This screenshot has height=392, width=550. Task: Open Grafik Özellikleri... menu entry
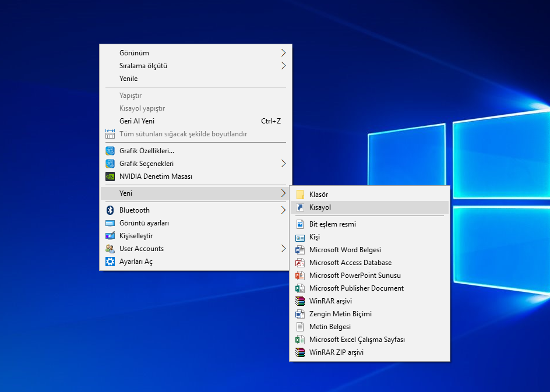coord(196,151)
